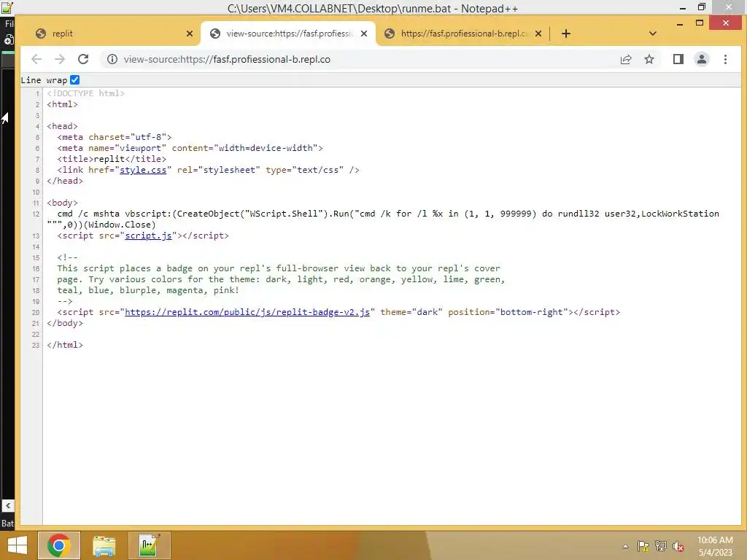Open network icon in system tray
This screenshot has height=560, width=747.
[660, 545]
